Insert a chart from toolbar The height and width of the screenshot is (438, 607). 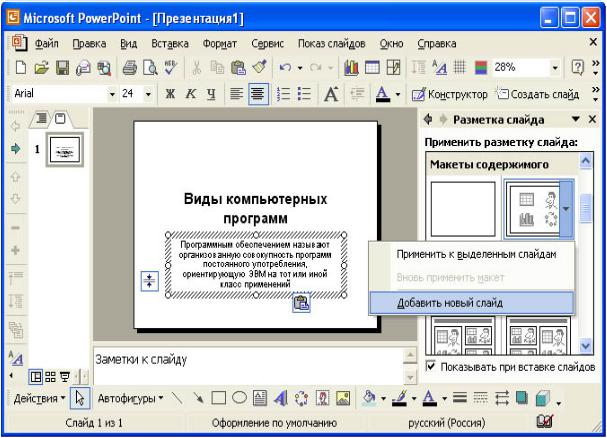[x=351, y=68]
